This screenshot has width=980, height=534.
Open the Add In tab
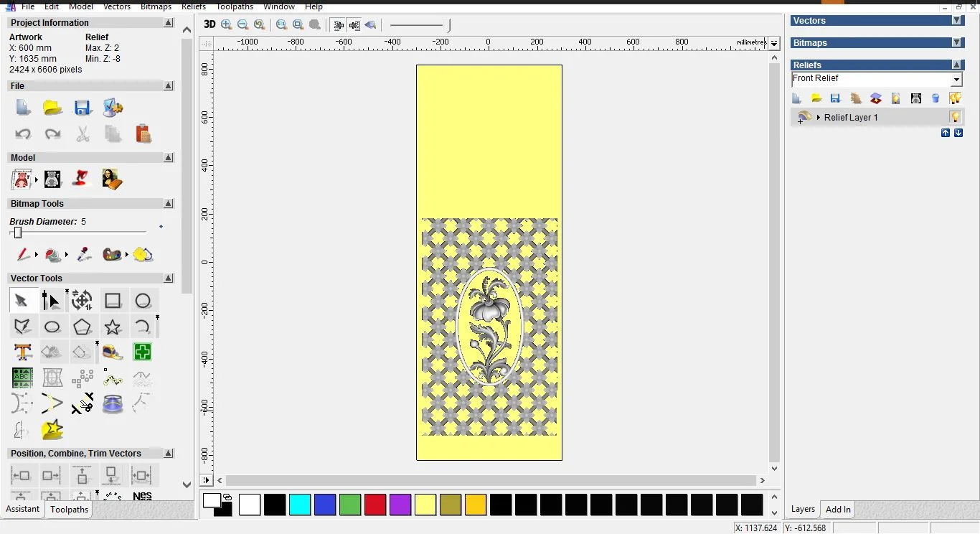tap(837, 510)
